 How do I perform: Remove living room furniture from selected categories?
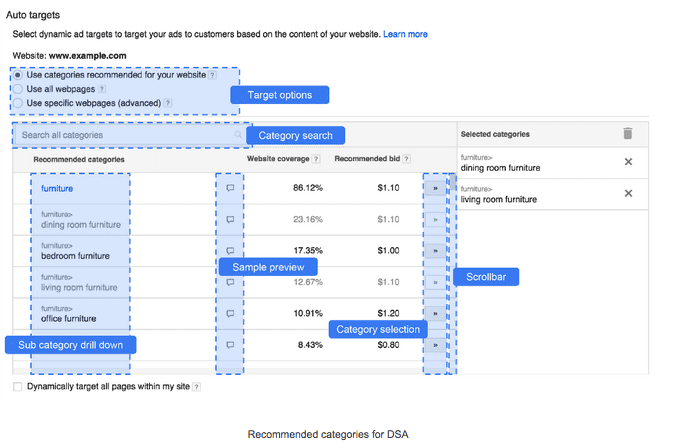pyautogui.click(x=628, y=193)
